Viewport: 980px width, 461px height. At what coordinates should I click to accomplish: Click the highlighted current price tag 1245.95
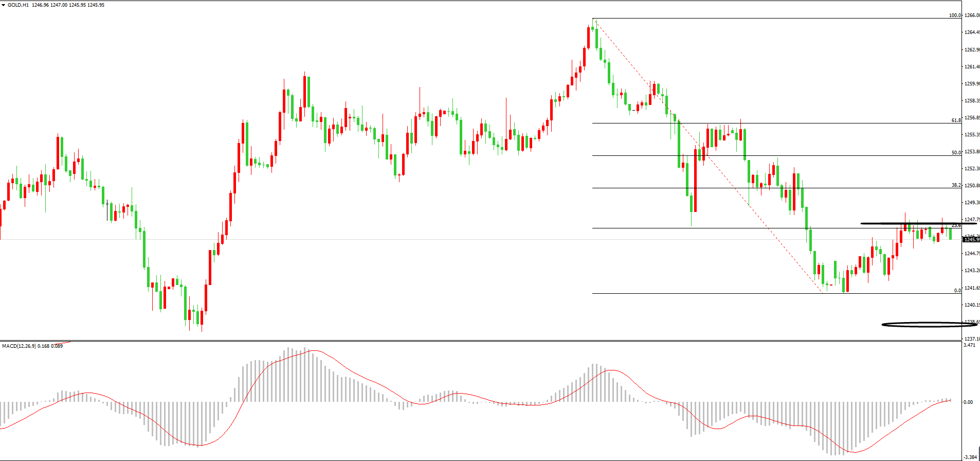[971, 240]
